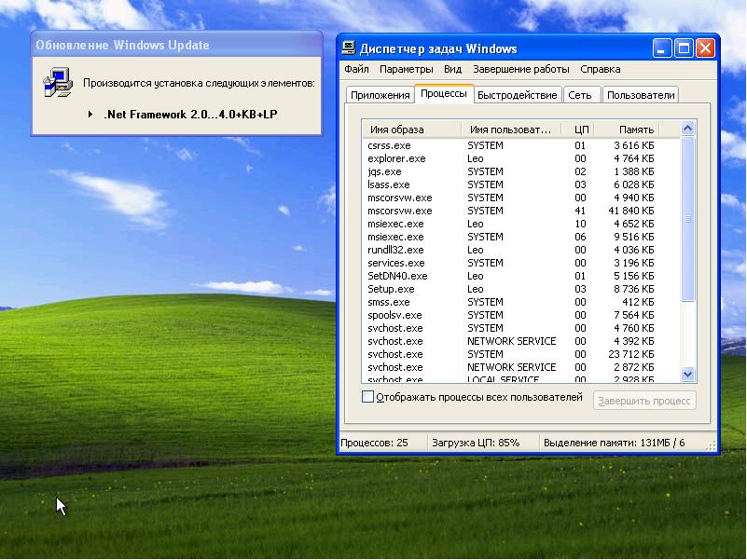The image size is (747, 560).
Task: Minimize the Task Manager window
Action: pyautogui.click(x=663, y=48)
